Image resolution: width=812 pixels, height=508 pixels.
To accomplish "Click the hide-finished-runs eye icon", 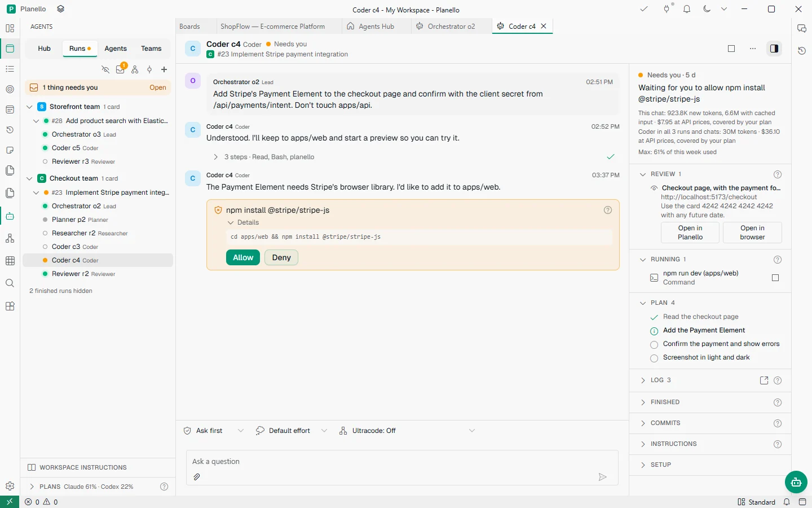I will point(105,69).
